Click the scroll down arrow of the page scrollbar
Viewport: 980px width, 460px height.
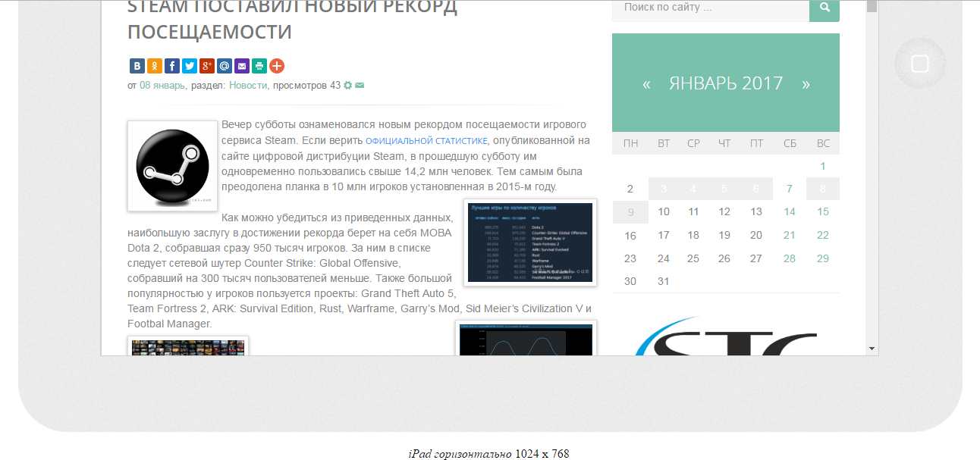point(872,349)
